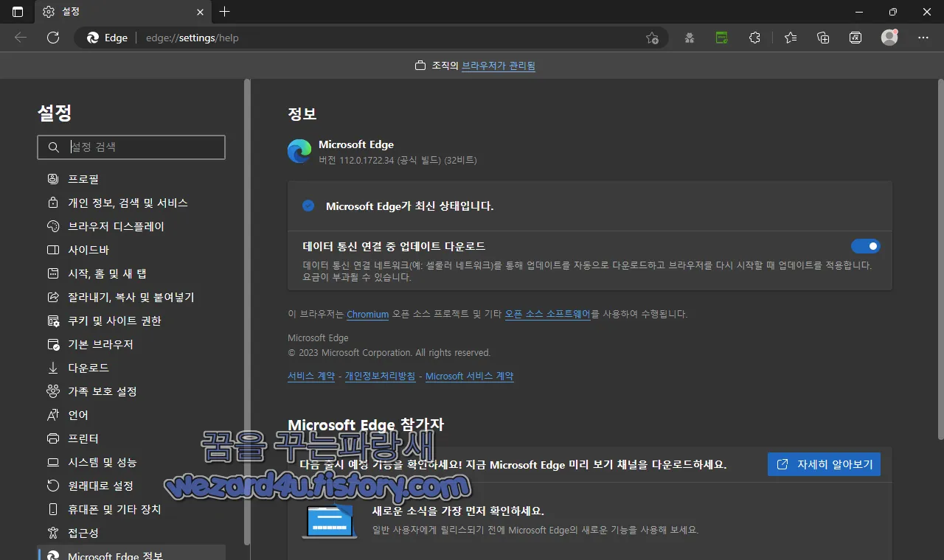Viewport: 944px width, 560px height.
Task: Click the 원래대로 설정 reset icon
Action: pyautogui.click(x=53, y=486)
